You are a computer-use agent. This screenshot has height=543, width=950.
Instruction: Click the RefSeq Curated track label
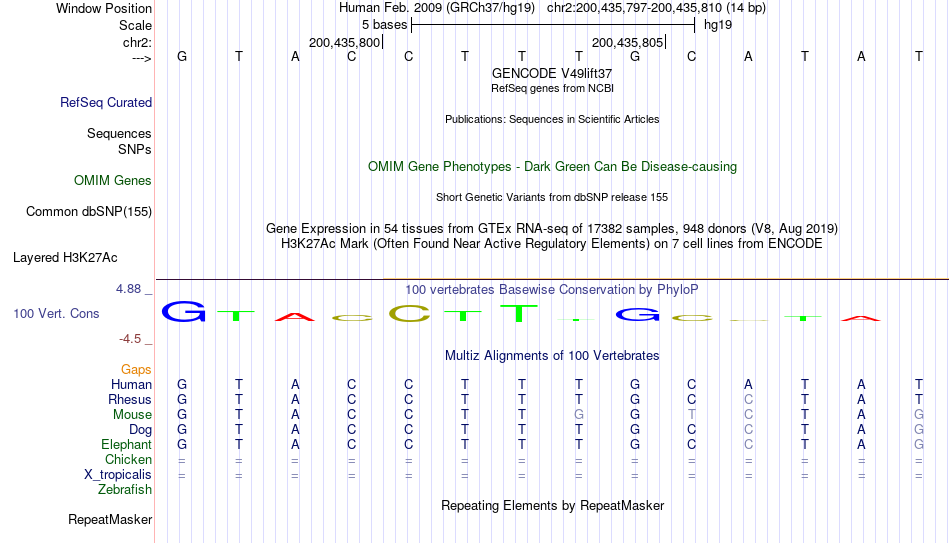105,102
